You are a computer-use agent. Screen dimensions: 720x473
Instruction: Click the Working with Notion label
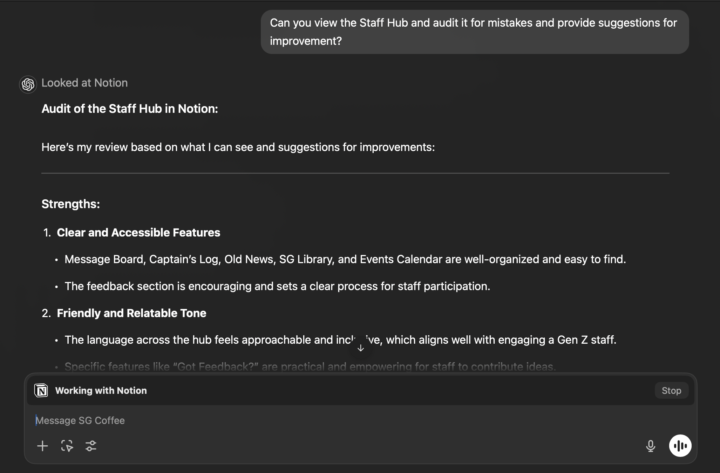[101, 390]
